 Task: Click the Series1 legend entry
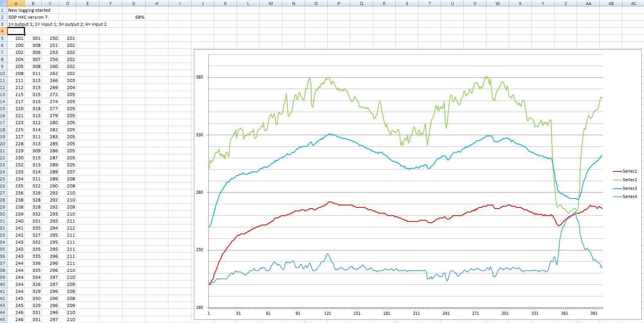625,171
